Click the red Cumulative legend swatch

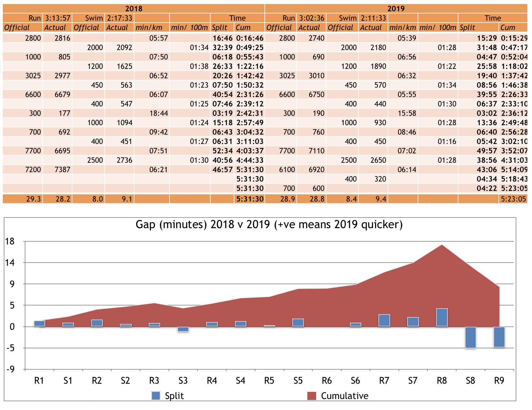312,396
